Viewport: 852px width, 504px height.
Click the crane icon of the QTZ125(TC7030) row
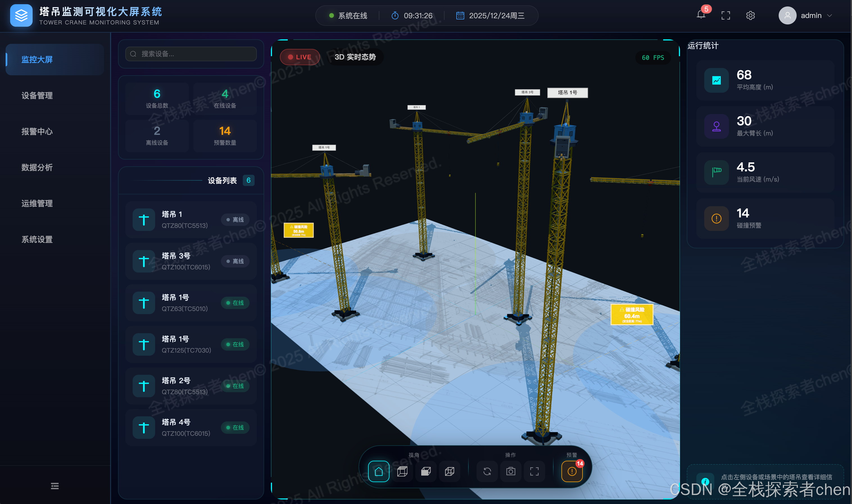click(144, 344)
